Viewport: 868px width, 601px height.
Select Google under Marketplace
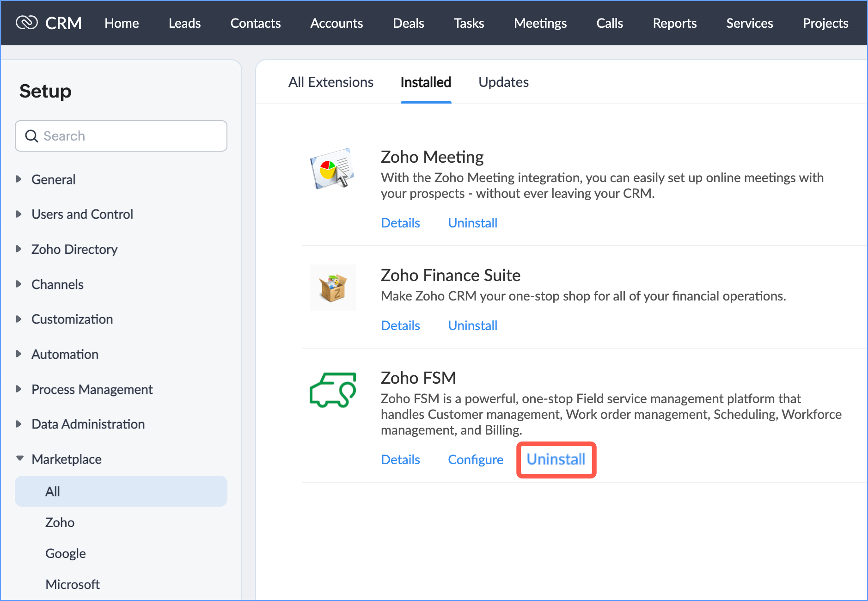coord(66,553)
